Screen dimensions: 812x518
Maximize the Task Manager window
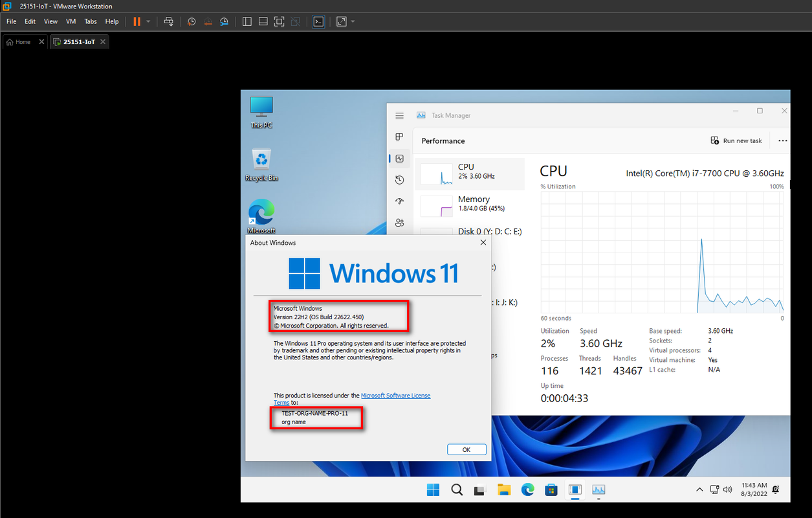pyautogui.click(x=760, y=111)
